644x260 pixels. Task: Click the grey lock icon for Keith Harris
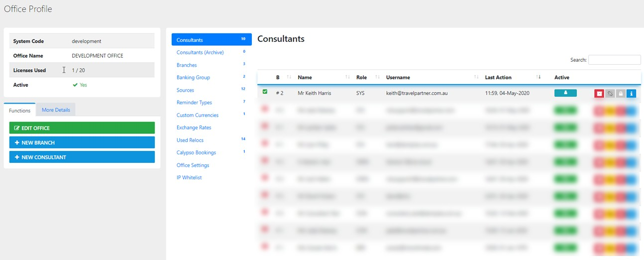[620, 93]
